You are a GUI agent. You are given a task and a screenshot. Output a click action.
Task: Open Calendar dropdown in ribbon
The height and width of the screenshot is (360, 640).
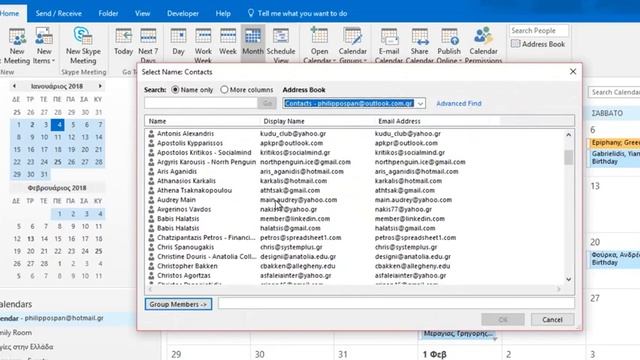(319, 45)
